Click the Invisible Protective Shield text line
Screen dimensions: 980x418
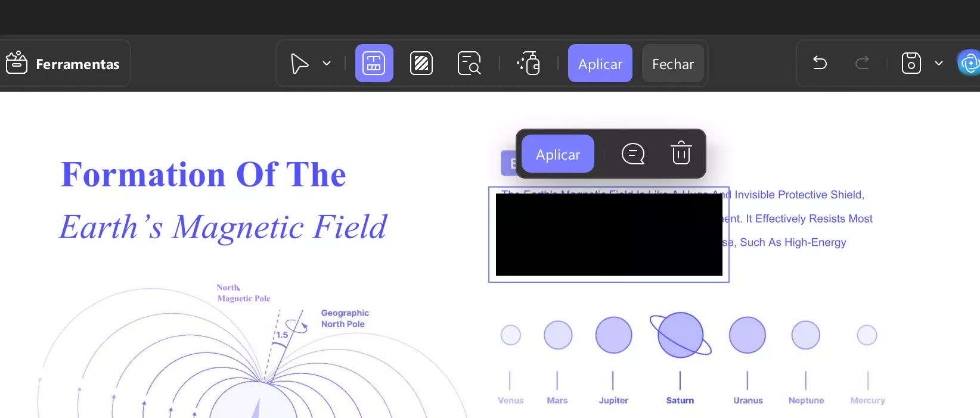tap(799, 195)
